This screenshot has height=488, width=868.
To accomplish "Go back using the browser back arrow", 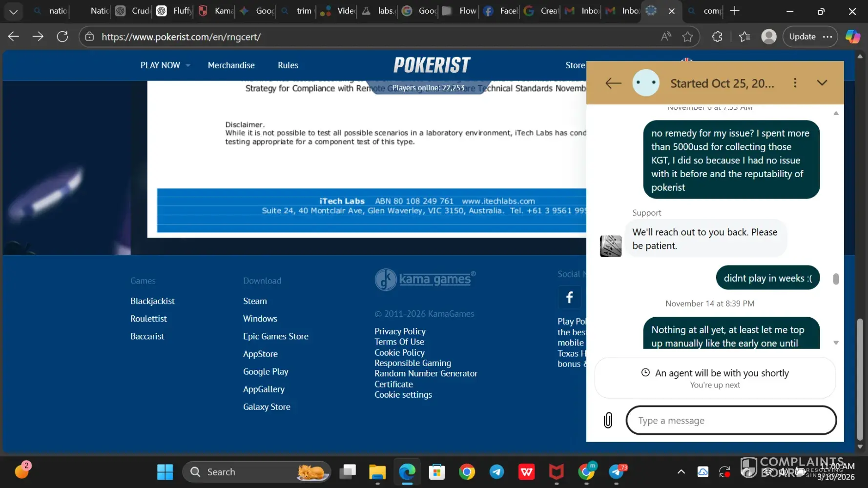I will [14, 37].
